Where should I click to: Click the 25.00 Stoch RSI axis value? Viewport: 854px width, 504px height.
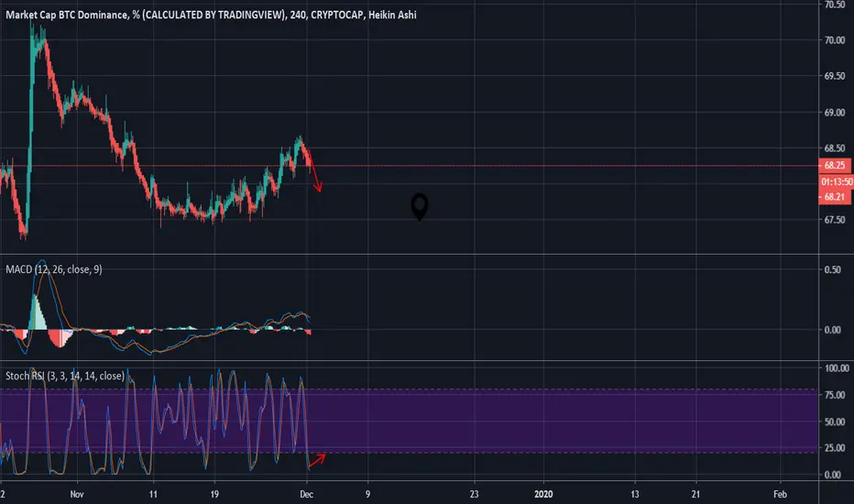[x=835, y=448]
